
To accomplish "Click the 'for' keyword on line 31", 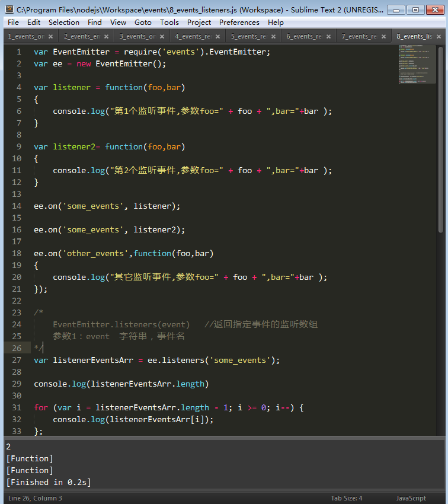I will tap(41, 408).
